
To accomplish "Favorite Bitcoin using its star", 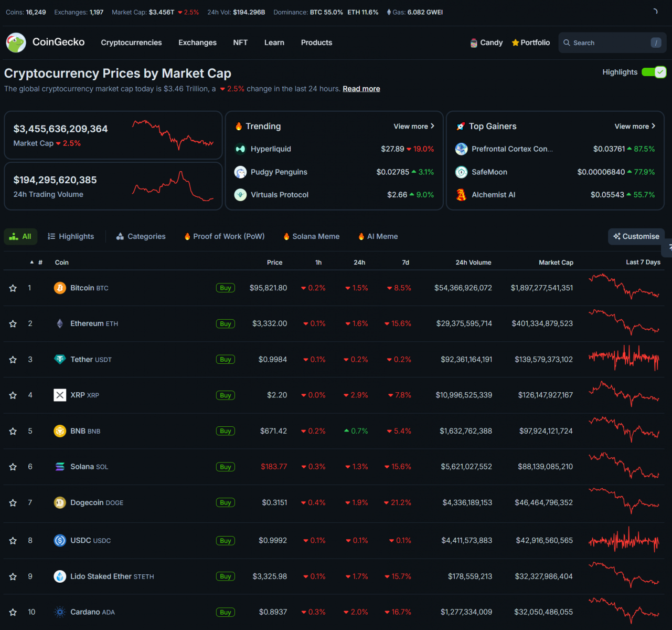I will click(x=13, y=288).
